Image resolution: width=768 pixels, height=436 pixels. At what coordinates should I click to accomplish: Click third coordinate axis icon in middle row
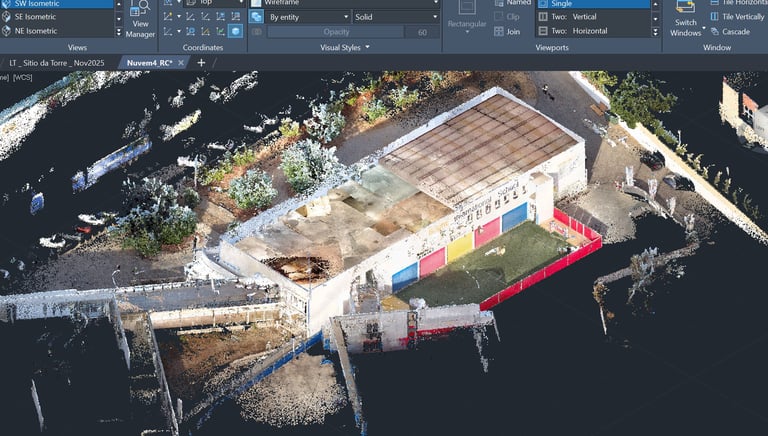click(205, 17)
